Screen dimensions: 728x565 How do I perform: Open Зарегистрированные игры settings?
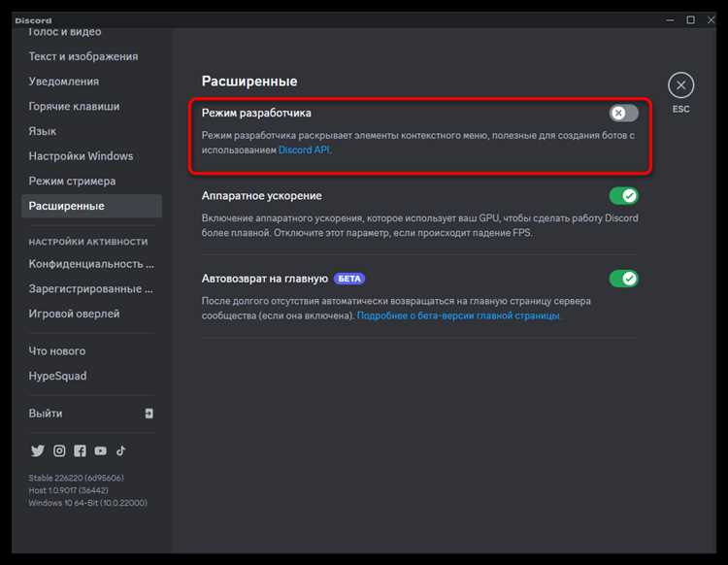coord(90,288)
